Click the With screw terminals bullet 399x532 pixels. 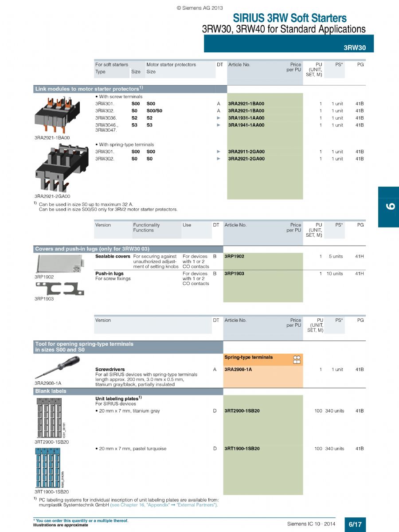119,97
